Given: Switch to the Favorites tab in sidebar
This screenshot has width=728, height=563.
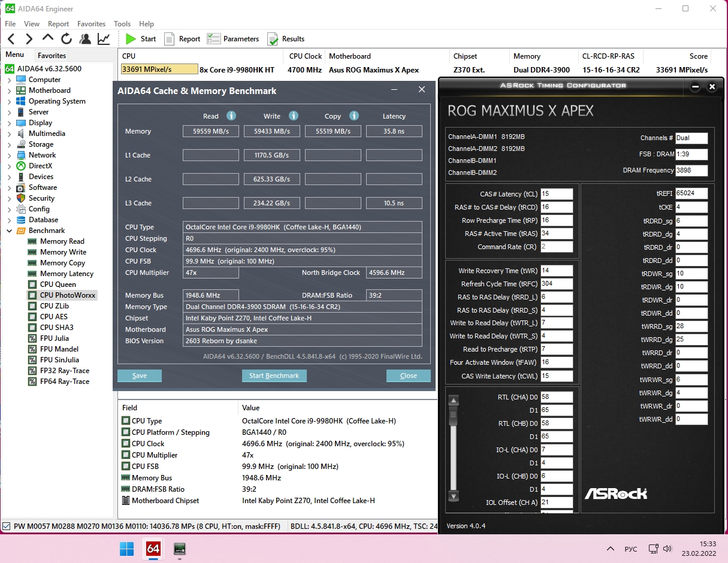Looking at the screenshot, I should pos(52,55).
